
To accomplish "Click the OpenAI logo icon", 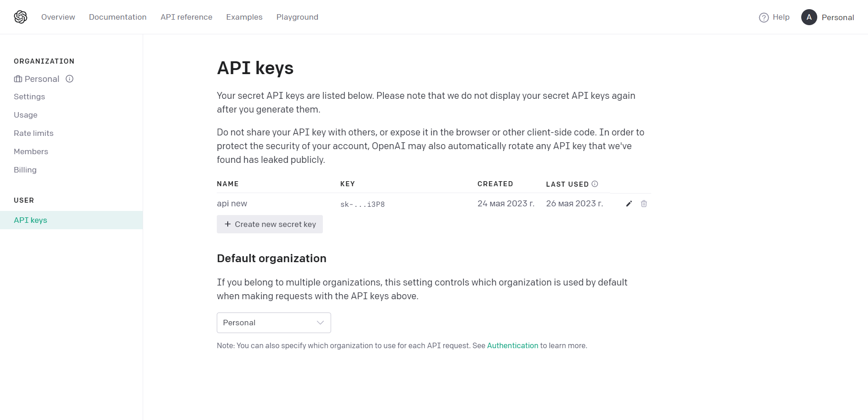I will [x=21, y=17].
